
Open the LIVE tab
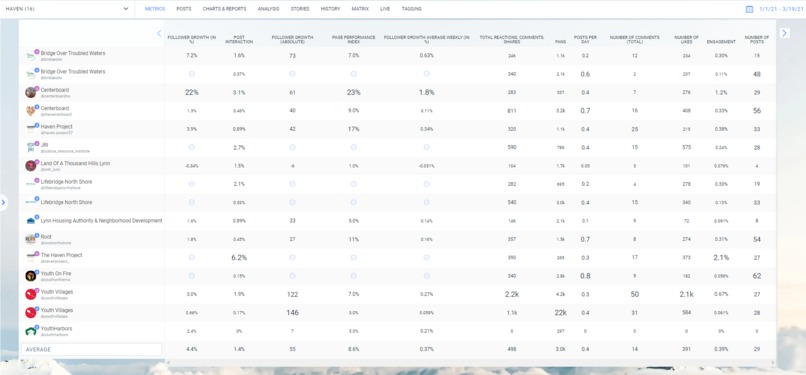[385, 9]
